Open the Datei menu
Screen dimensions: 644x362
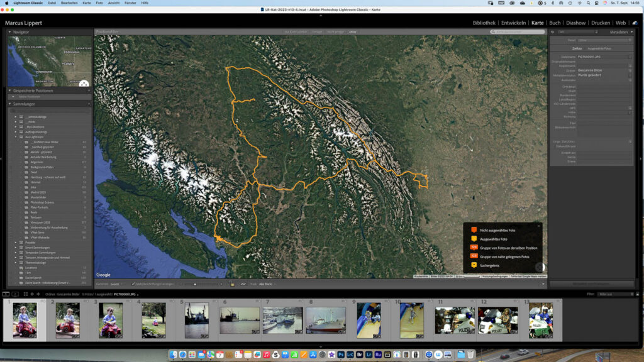[52, 3]
